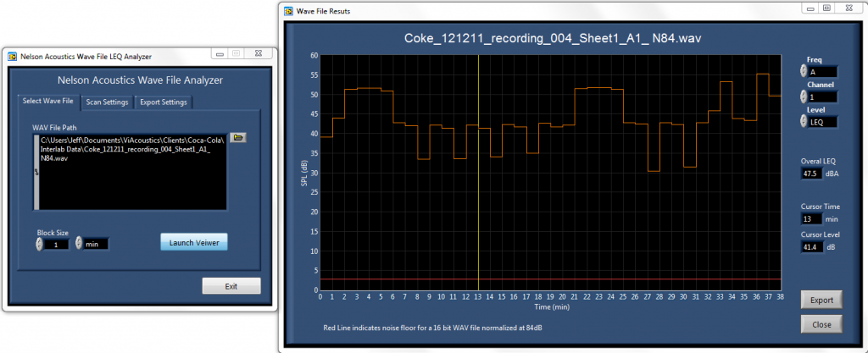Click the Launch Veiwer button
This screenshot has height=353, width=868.
point(194,242)
